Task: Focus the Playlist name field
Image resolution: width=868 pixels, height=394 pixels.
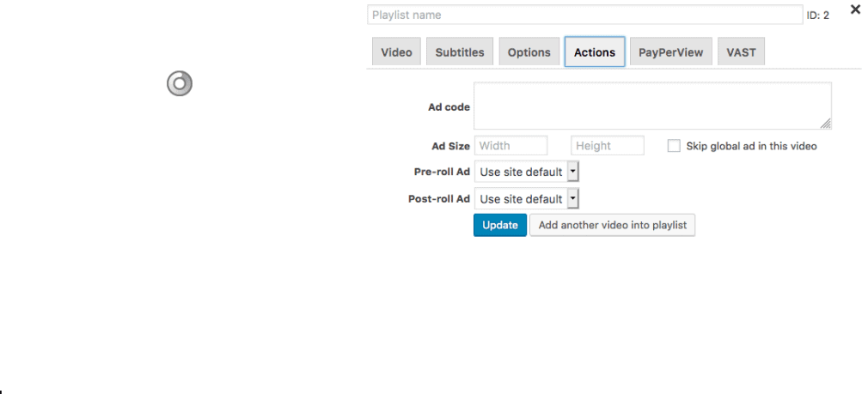Action: (584, 15)
